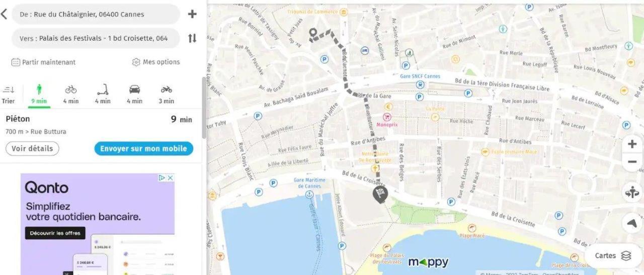This screenshot has height=275, width=644.
Task: Open Partir maintenant departure time selector
Action: (43, 62)
